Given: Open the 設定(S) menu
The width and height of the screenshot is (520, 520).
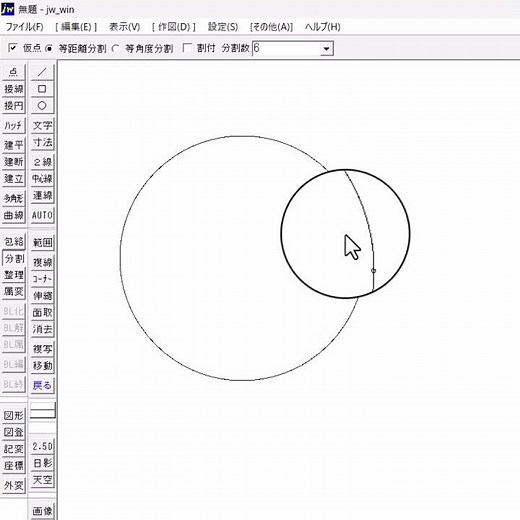Looking at the screenshot, I should (x=223, y=27).
